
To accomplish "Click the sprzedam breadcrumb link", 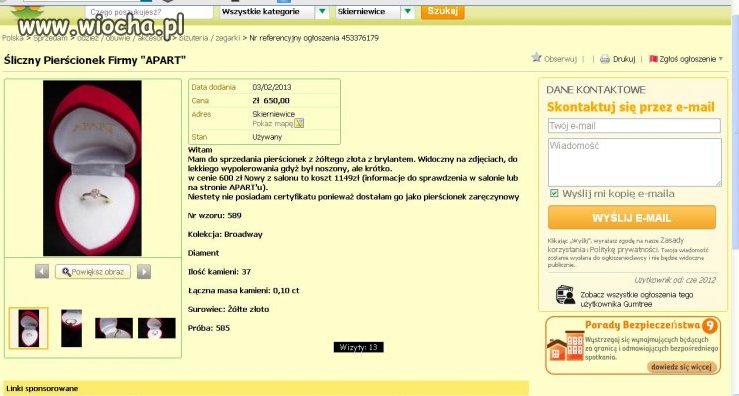I will click(50, 38).
